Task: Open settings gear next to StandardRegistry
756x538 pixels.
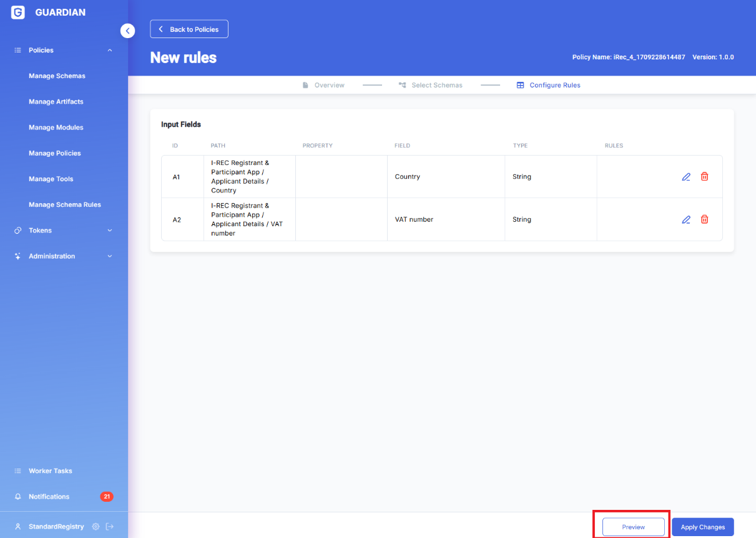Action: pos(96,526)
